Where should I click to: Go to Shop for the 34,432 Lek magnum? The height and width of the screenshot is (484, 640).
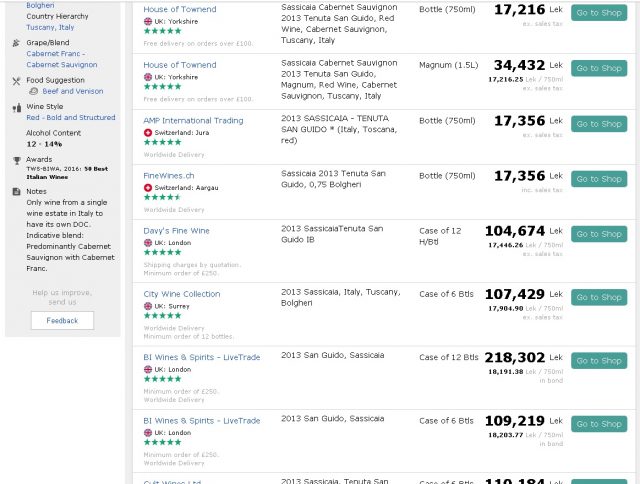coord(599,68)
